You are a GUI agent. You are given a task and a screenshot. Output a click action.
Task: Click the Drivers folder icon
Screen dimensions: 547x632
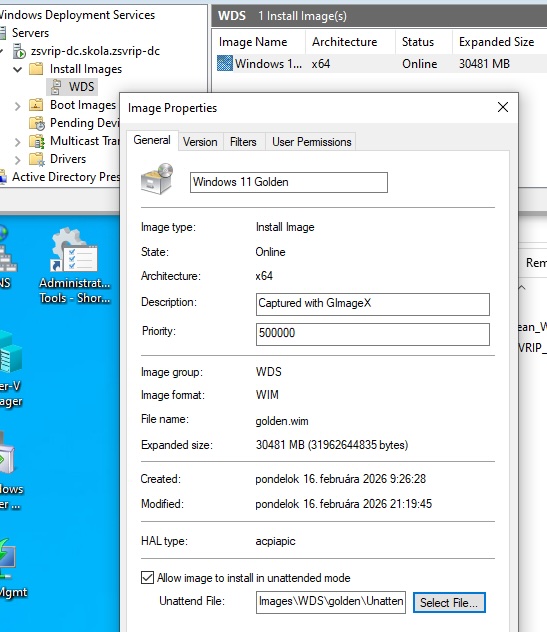37,159
